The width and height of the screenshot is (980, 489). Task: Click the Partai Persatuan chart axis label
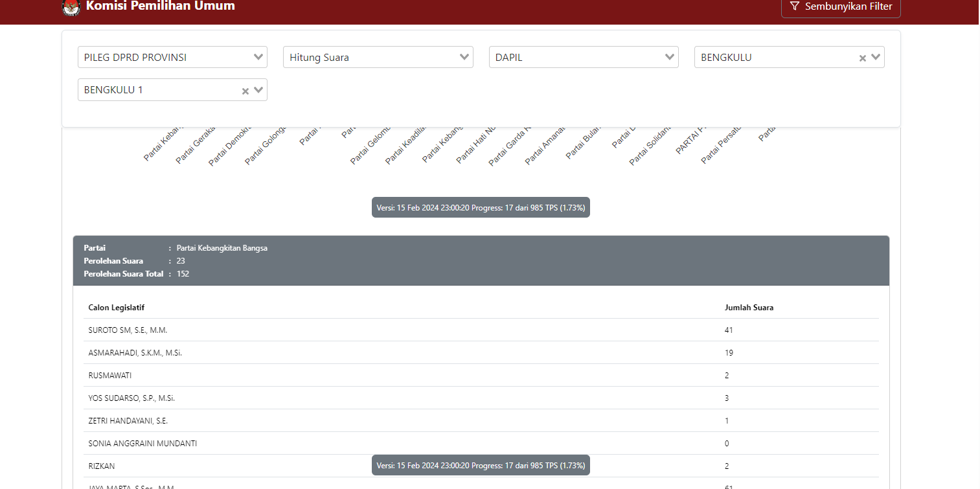(720, 145)
